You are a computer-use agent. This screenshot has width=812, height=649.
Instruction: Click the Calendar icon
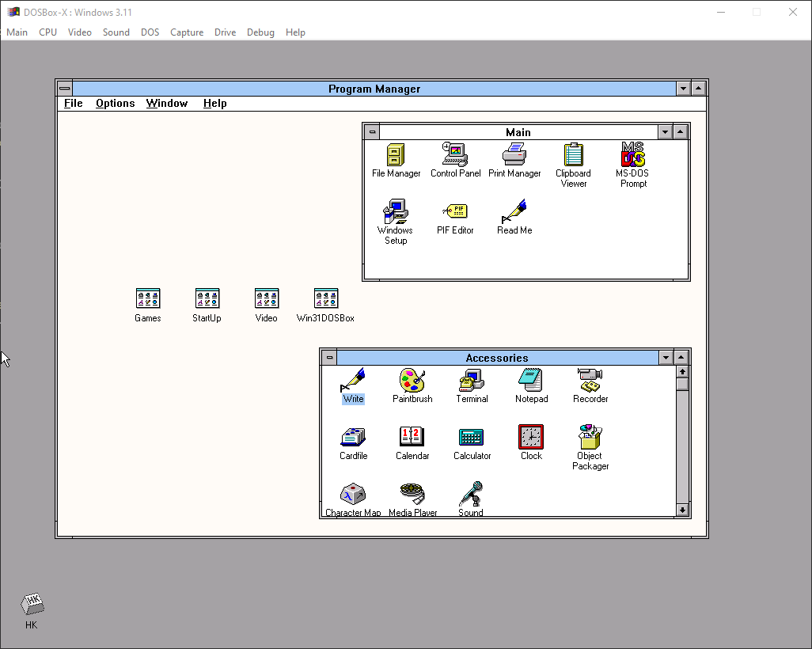coord(412,437)
